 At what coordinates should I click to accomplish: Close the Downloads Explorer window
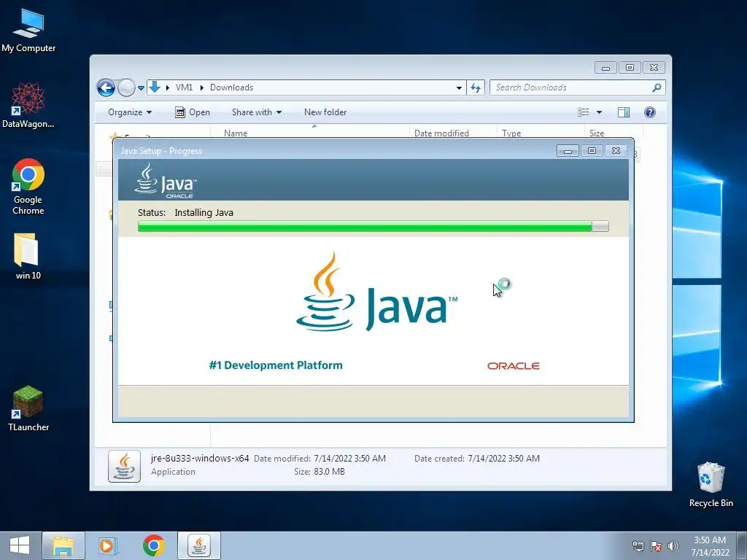(654, 68)
